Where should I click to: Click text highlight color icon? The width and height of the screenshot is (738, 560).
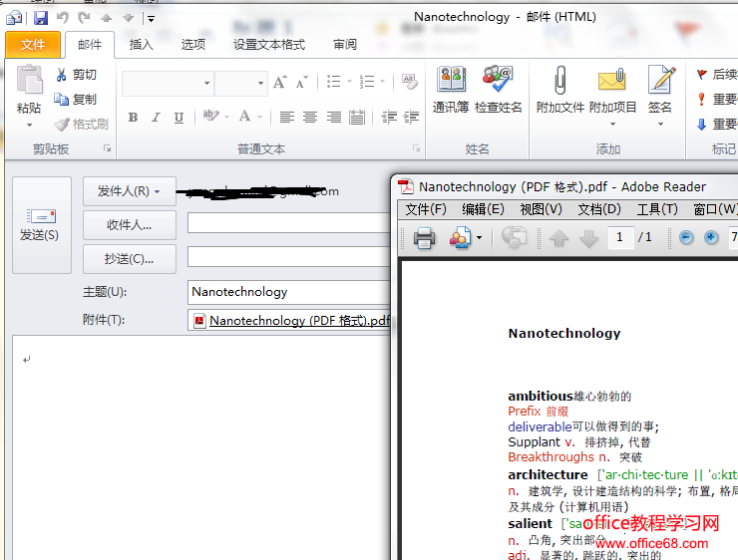click(x=210, y=116)
